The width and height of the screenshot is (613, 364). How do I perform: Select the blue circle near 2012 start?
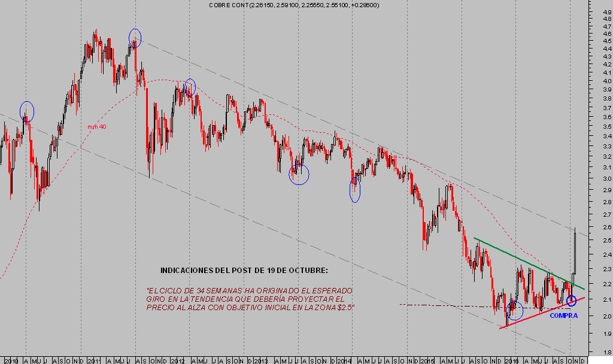[x=190, y=87]
